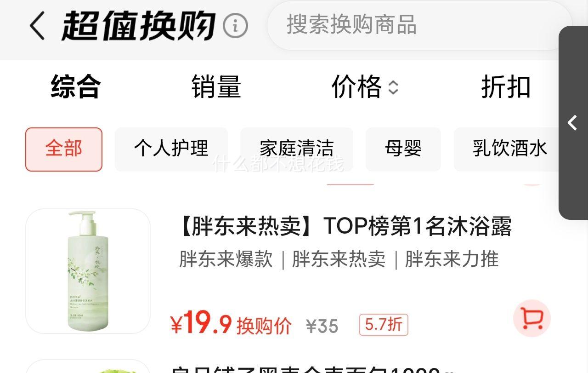Toggle price sort order arrows
Viewport: 588px width, 373px height.
coord(393,87)
